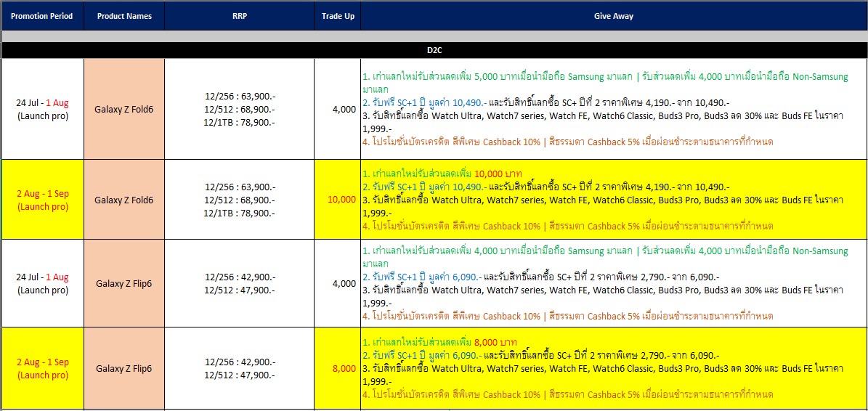Click the "4,000" Trade Up cell for Fold6
The width and height of the screenshot is (868, 411).
pos(338,109)
